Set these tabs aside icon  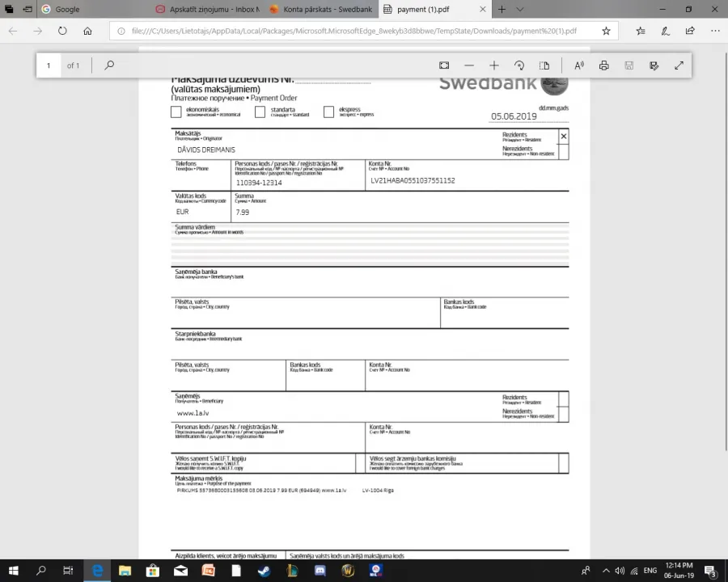coord(28,9)
